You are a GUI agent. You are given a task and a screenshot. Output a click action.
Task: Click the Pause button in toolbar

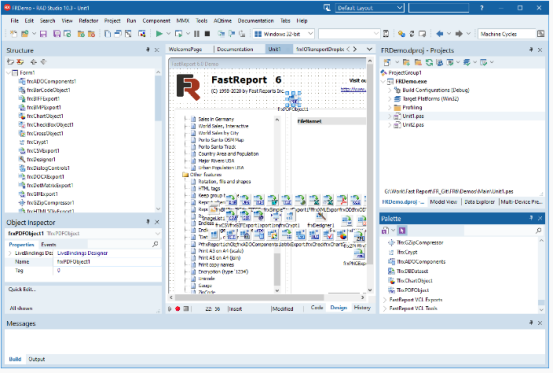[197, 34]
